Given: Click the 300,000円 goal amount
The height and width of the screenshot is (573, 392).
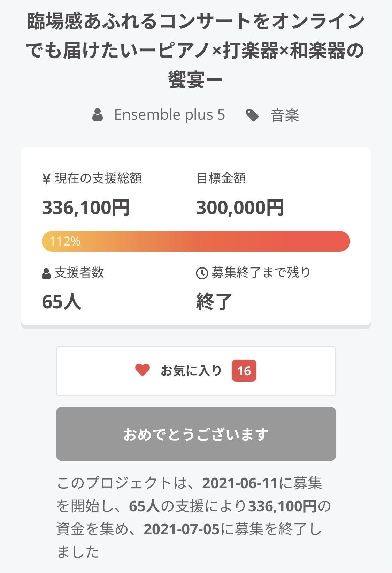Looking at the screenshot, I should 240,208.
